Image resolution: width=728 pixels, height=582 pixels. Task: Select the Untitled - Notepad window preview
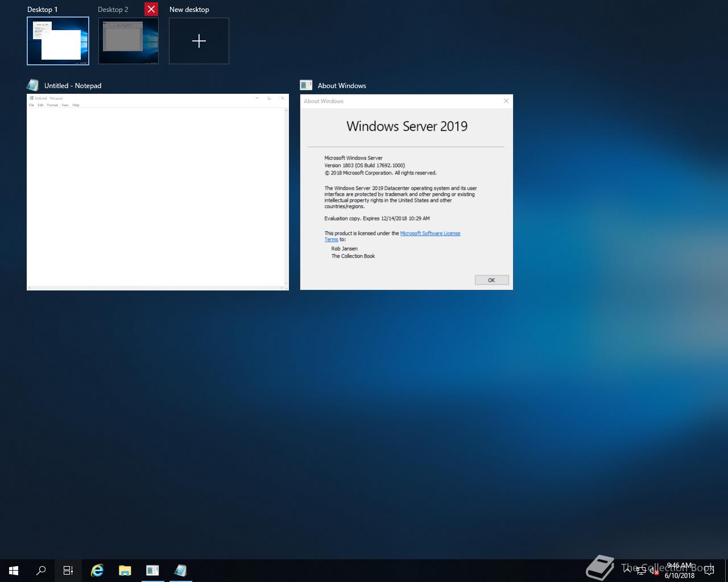pos(158,192)
